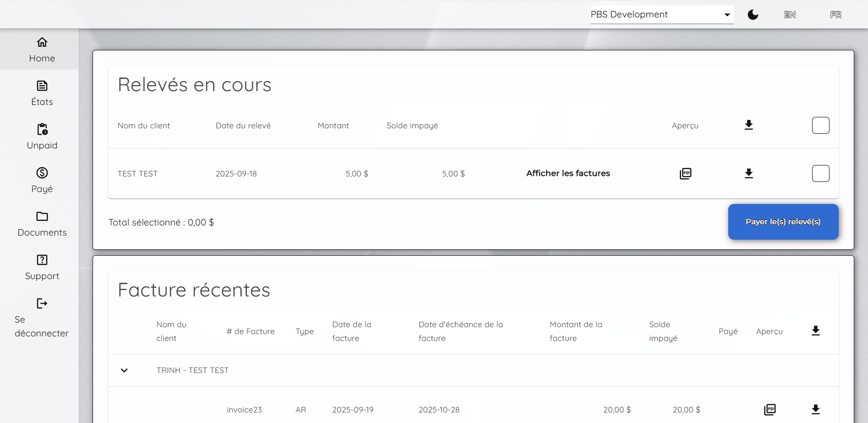Check the select-all statements checkbox in header
The image size is (868, 423).
point(820,126)
